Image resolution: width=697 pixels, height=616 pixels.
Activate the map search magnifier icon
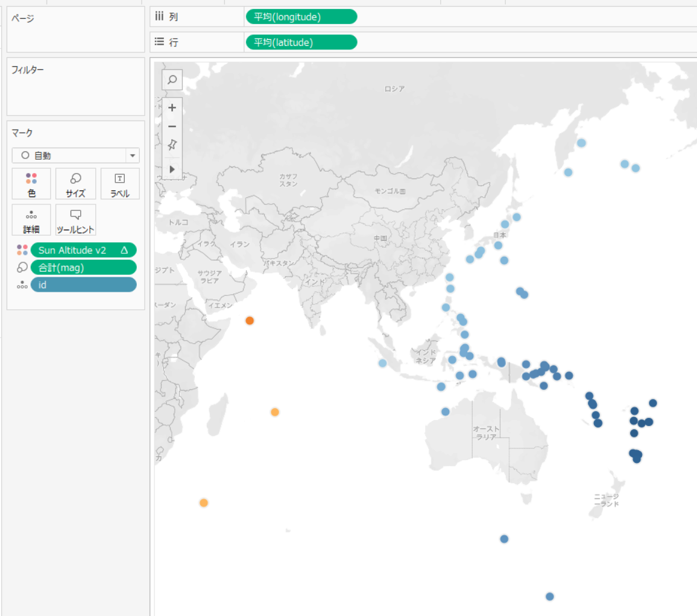pos(172,79)
